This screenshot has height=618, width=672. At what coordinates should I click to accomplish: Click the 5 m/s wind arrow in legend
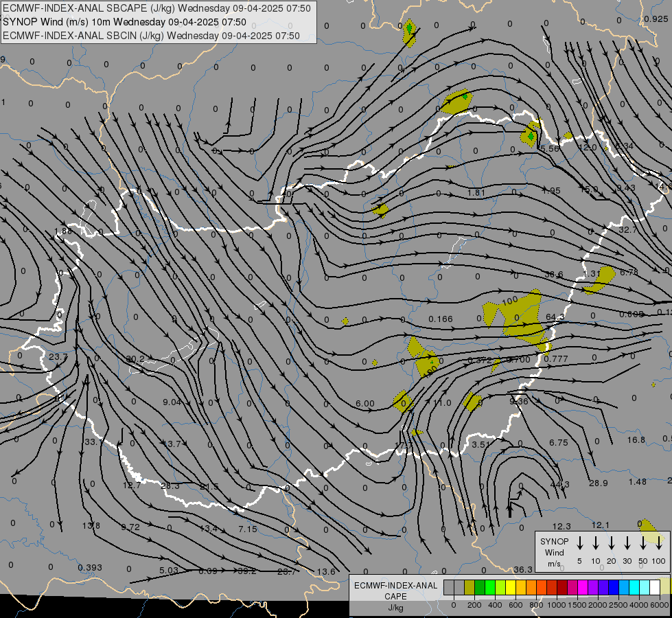tap(579, 543)
